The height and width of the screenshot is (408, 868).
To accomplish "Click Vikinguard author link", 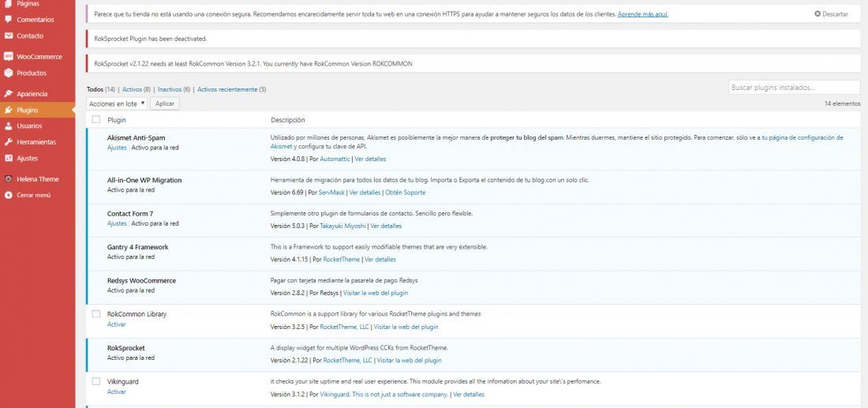I will click(383, 395).
